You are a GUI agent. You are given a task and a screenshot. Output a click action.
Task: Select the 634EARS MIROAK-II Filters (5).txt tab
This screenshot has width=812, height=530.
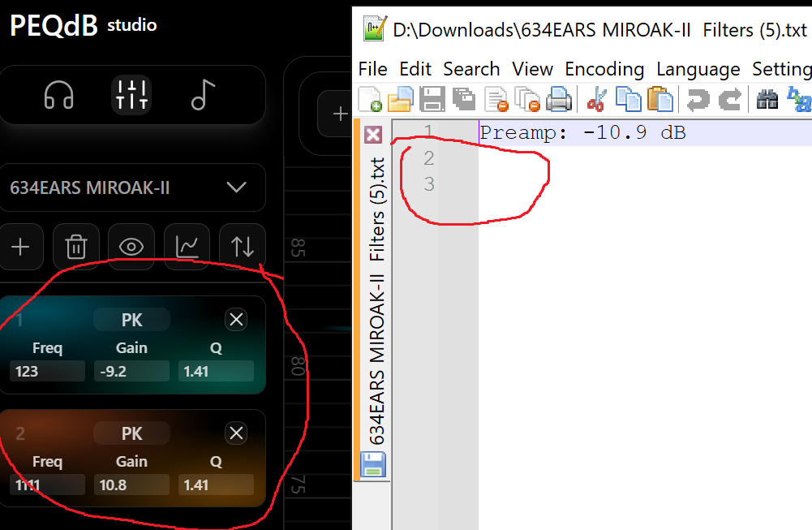(x=377, y=301)
